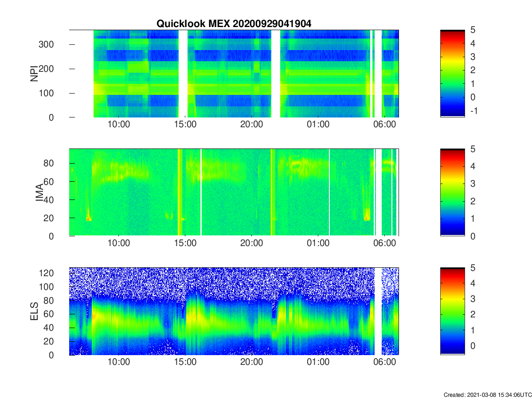532x399 pixels.
Task: Click the 15:00 tick under the ELS plot
Action: (185, 362)
